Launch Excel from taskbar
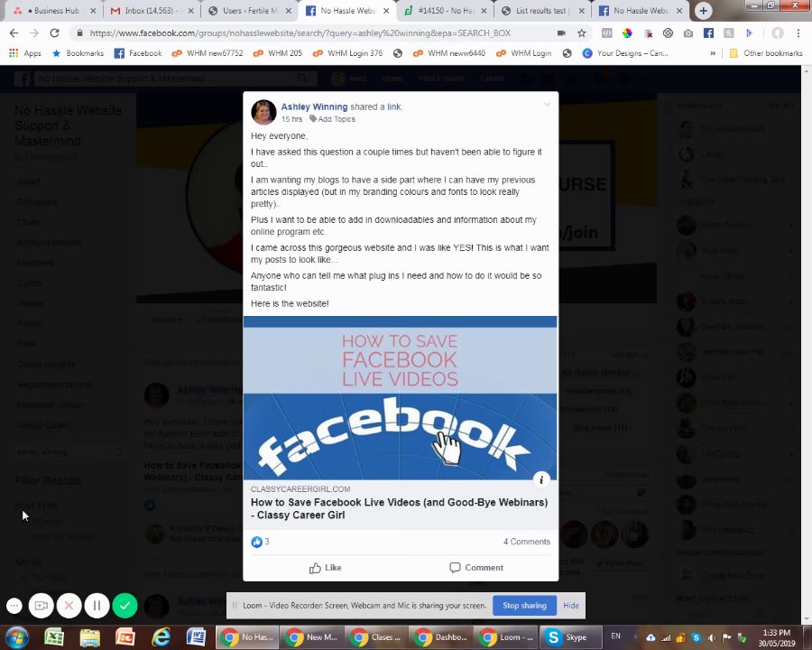812x650 pixels. [54, 637]
